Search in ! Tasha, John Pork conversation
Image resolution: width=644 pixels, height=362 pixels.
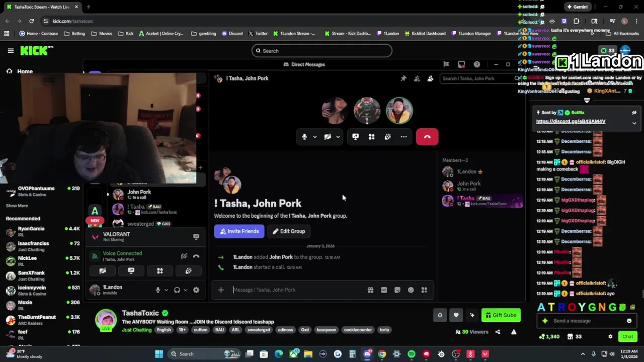[x=480, y=78]
